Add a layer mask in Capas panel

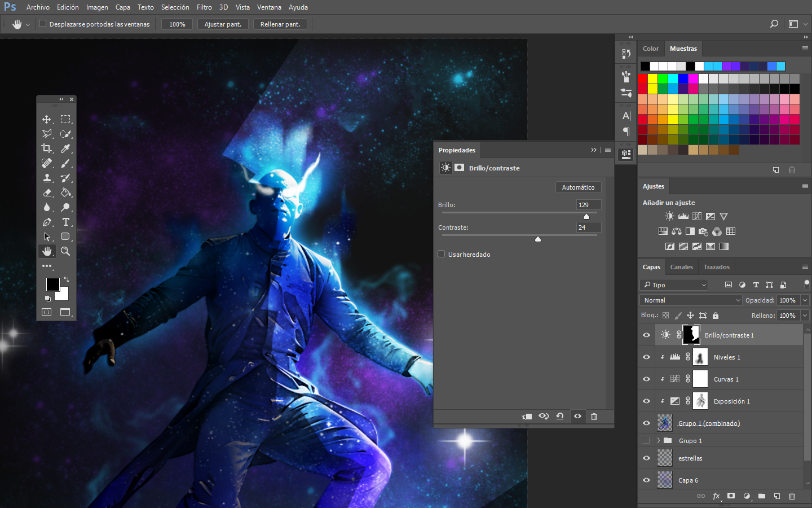click(731, 496)
